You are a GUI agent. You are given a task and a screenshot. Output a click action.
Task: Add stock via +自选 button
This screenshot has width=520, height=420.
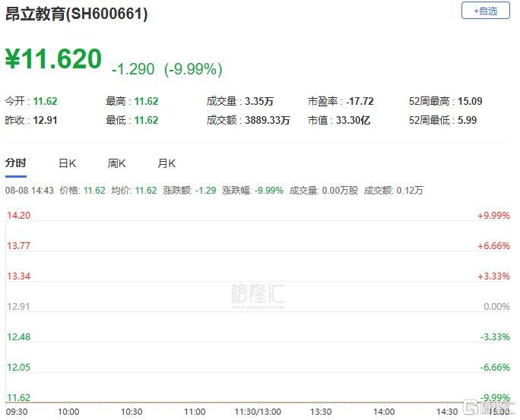pyautogui.click(x=485, y=11)
